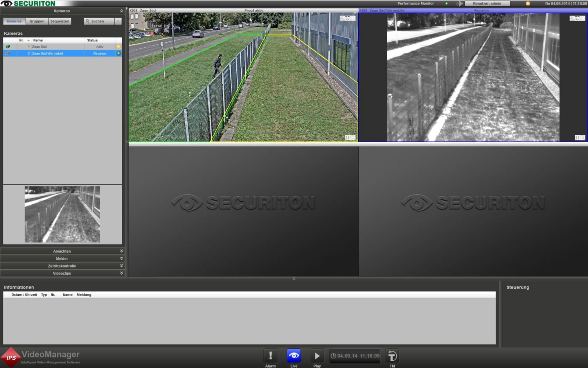
Task: Sort camera list by Status column
Action: 100,40
